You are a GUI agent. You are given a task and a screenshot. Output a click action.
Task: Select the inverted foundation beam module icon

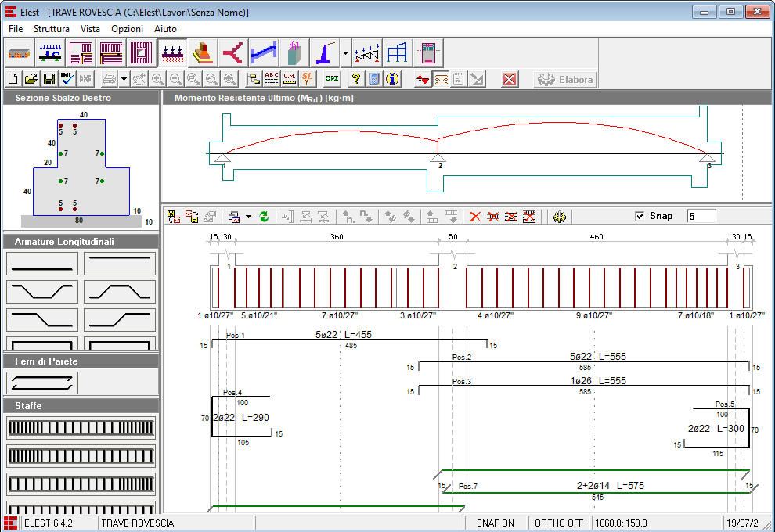coord(172,52)
